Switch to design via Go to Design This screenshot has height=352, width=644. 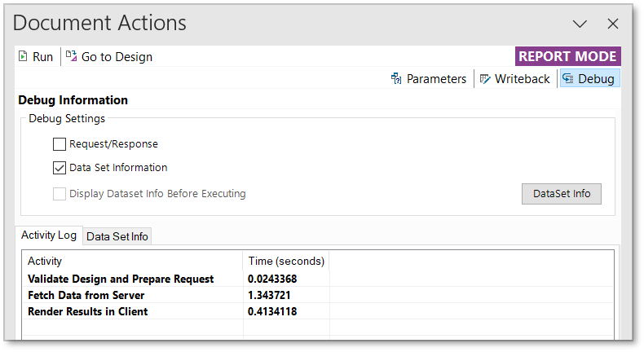coord(108,57)
